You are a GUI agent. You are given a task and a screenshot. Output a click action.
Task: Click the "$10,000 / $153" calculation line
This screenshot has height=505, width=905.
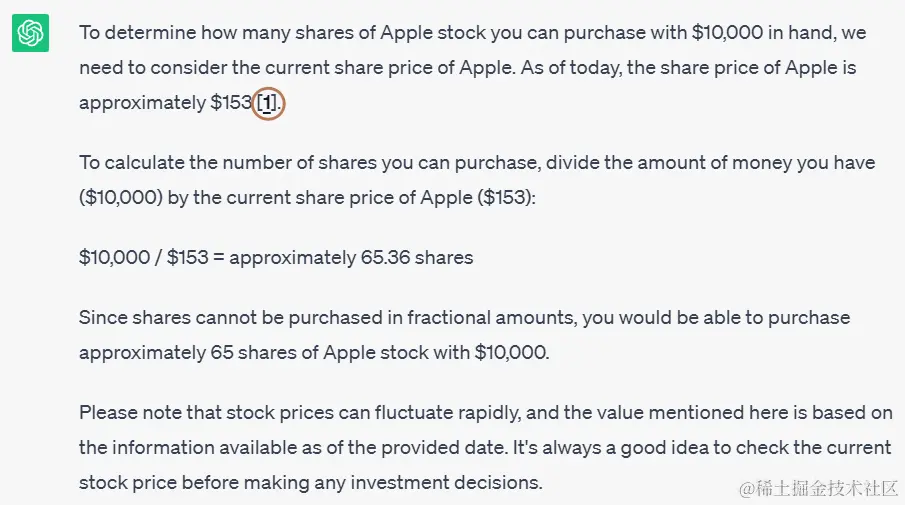pos(144,257)
